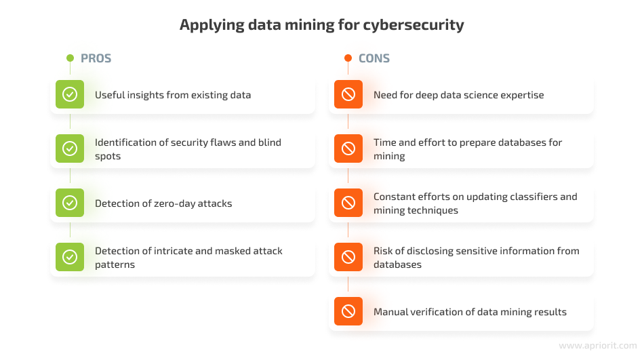Click 'Risk of disclosing sensitive information from databases' text

tap(477, 257)
